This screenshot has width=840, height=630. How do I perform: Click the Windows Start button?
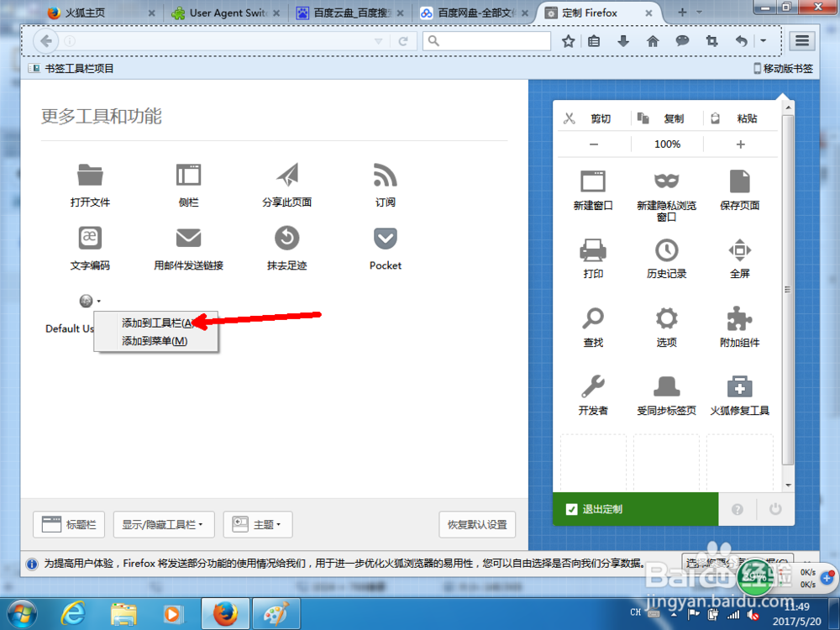[22, 614]
